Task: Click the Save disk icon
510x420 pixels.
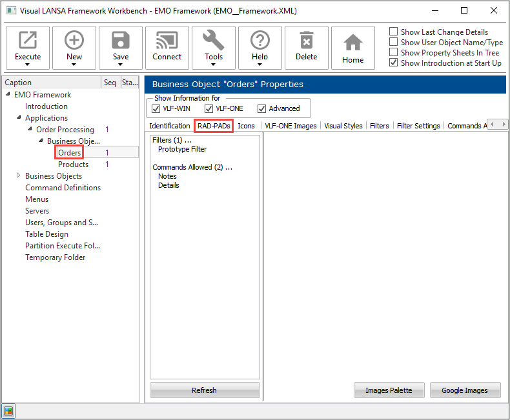Action: (x=121, y=41)
